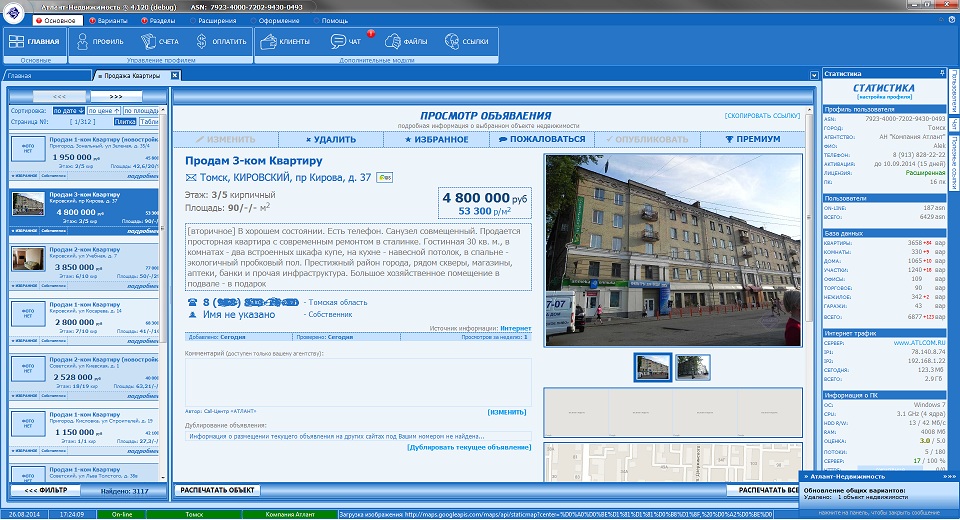Click in the agency comment text field
This screenshot has height=520, width=960.
[358, 383]
